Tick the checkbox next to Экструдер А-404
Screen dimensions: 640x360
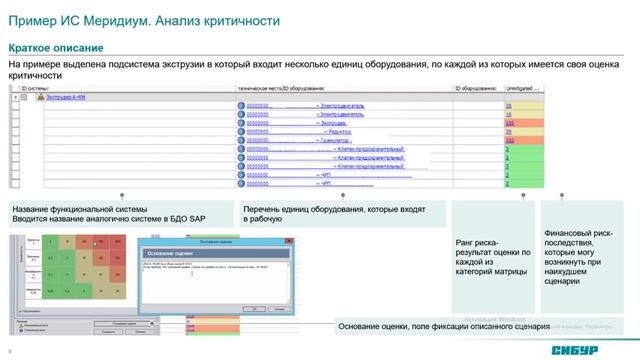(24, 97)
